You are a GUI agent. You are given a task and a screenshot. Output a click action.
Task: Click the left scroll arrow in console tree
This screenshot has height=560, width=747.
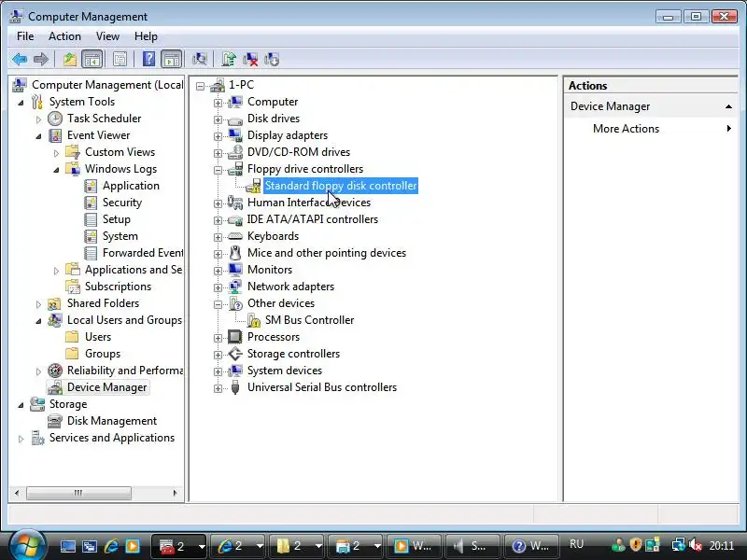[x=17, y=493]
